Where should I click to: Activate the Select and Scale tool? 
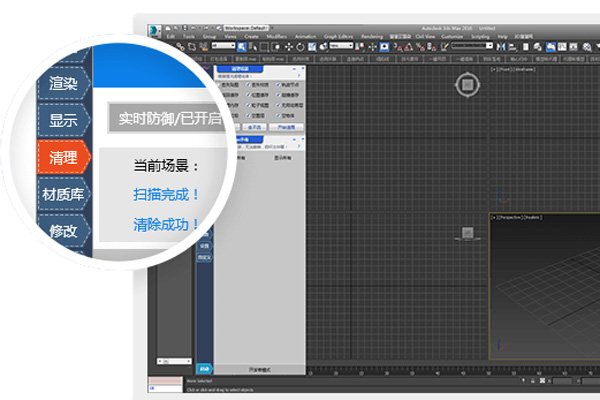click(x=312, y=46)
